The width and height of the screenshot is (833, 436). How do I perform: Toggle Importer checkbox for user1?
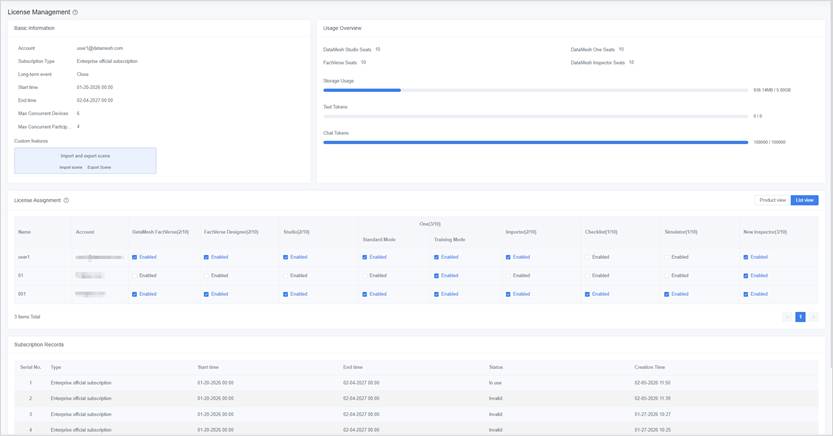[508, 257]
